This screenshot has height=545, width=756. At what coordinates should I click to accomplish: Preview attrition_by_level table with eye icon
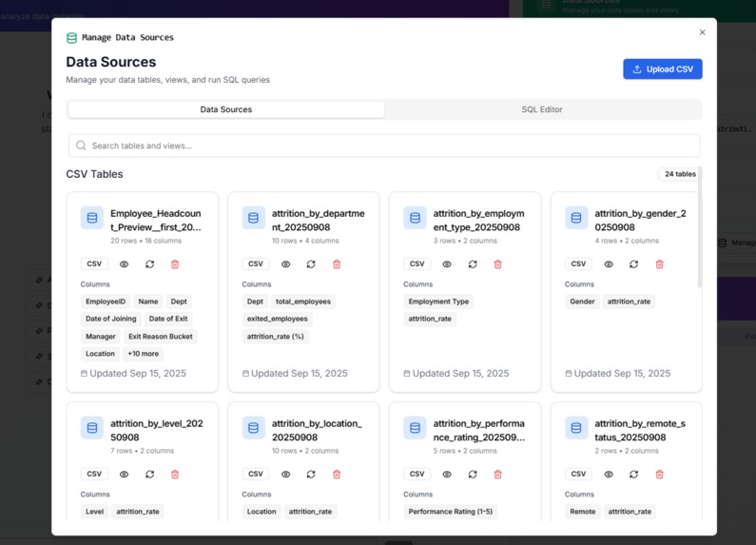click(124, 474)
